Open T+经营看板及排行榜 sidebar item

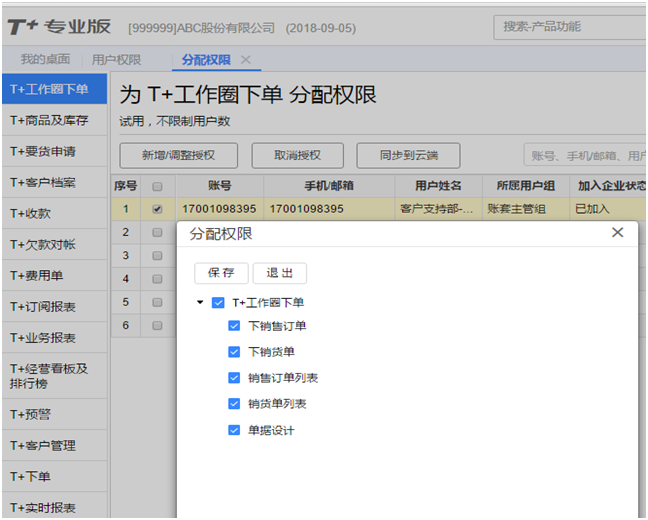(x=50, y=375)
